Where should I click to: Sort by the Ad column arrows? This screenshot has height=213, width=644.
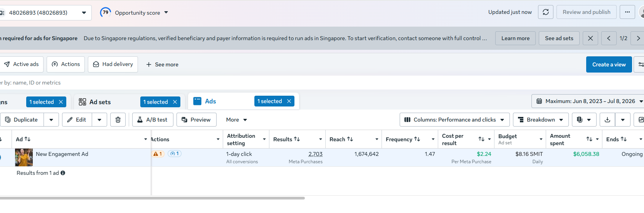tap(27, 139)
